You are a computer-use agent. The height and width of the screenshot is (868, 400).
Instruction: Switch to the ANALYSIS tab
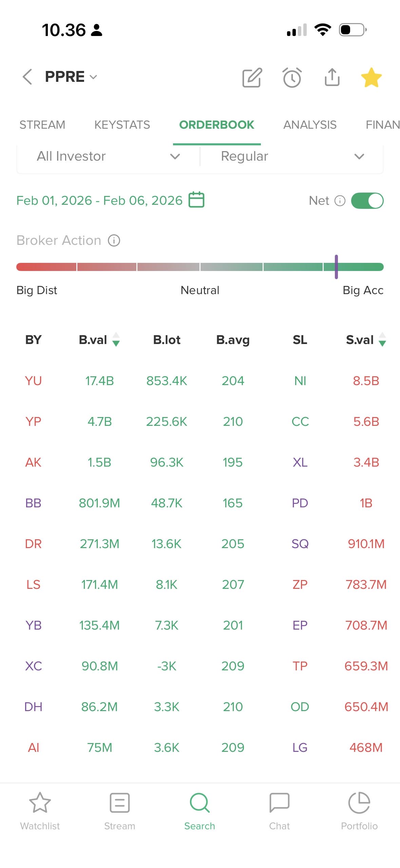click(310, 125)
